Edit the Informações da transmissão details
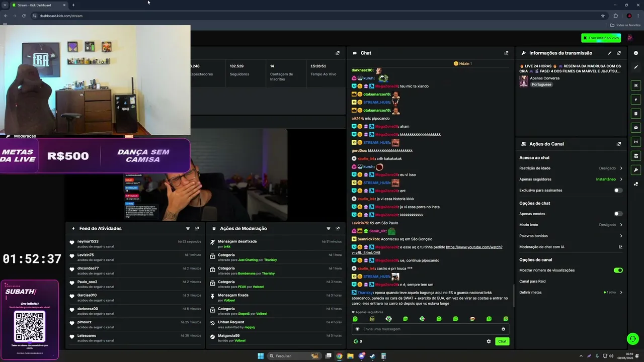 tap(610, 53)
